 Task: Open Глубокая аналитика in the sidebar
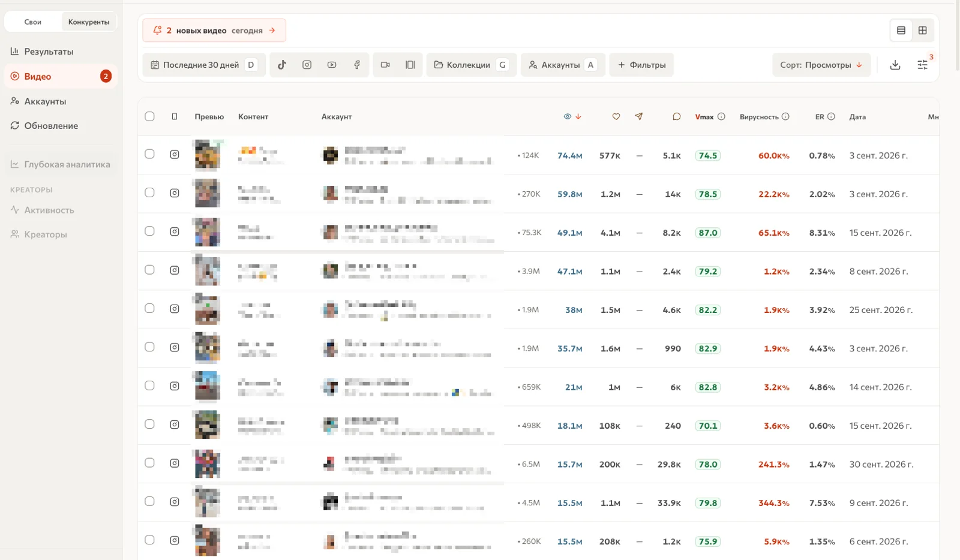click(61, 164)
